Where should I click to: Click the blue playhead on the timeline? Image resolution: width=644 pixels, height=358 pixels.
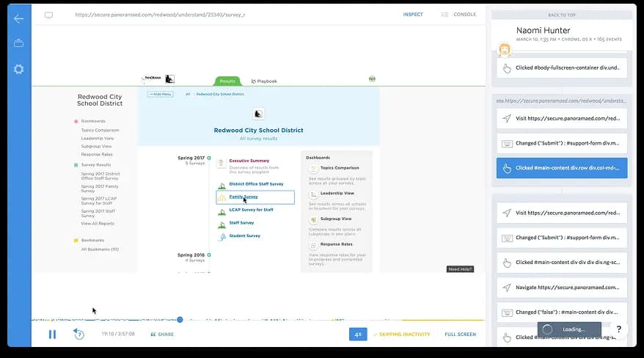[x=180, y=319]
